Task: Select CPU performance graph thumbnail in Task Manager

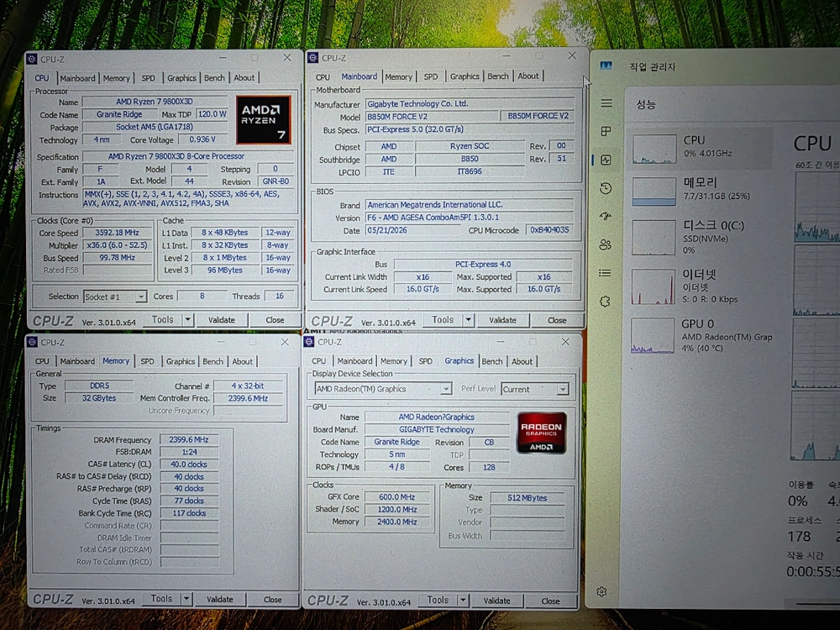Action: tap(654, 149)
